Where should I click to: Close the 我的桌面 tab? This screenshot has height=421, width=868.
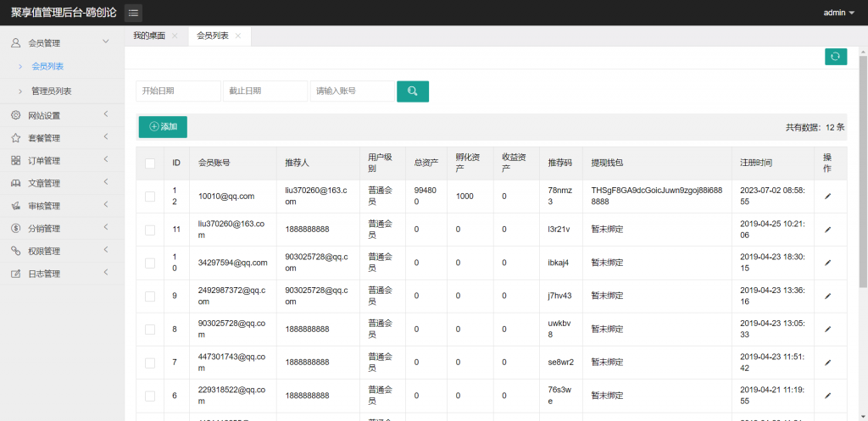[x=175, y=36]
